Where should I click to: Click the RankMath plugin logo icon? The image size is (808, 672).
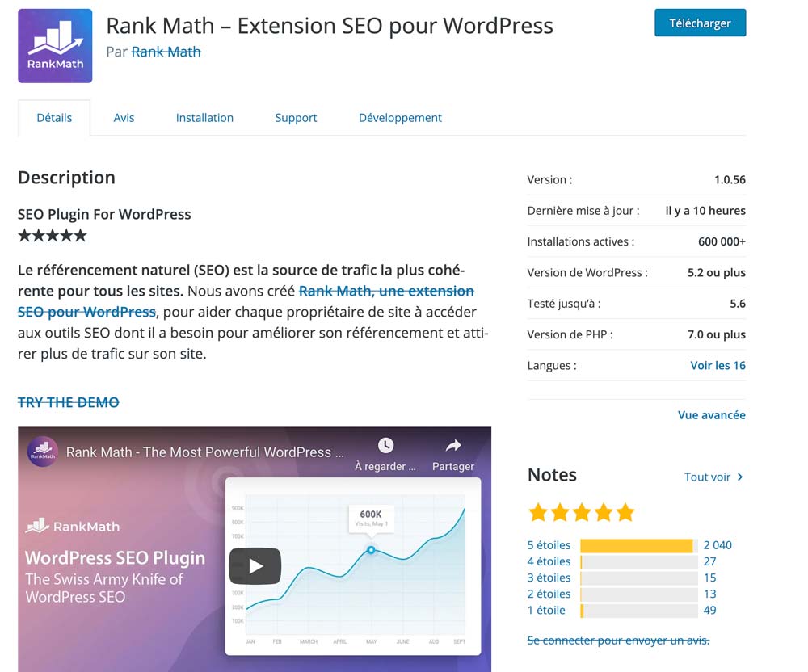tap(55, 46)
